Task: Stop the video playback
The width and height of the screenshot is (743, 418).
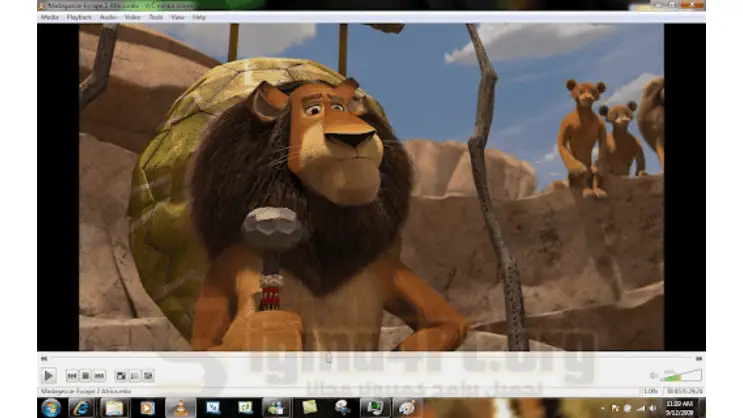Action: [86, 376]
